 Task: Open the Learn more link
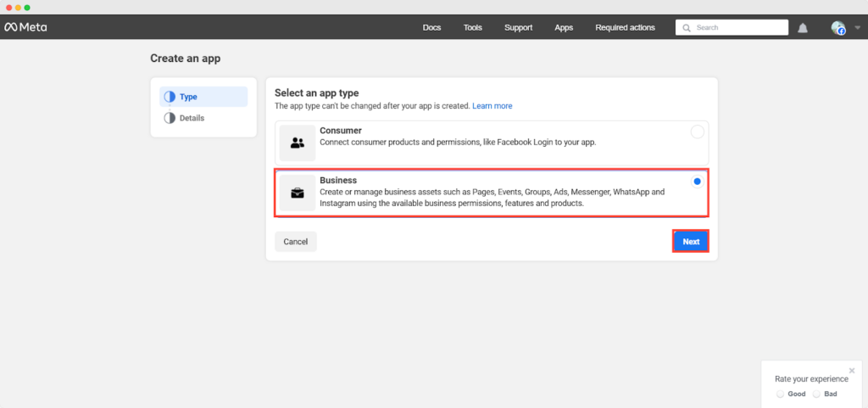pyautogui.click(x=492, y=106)
